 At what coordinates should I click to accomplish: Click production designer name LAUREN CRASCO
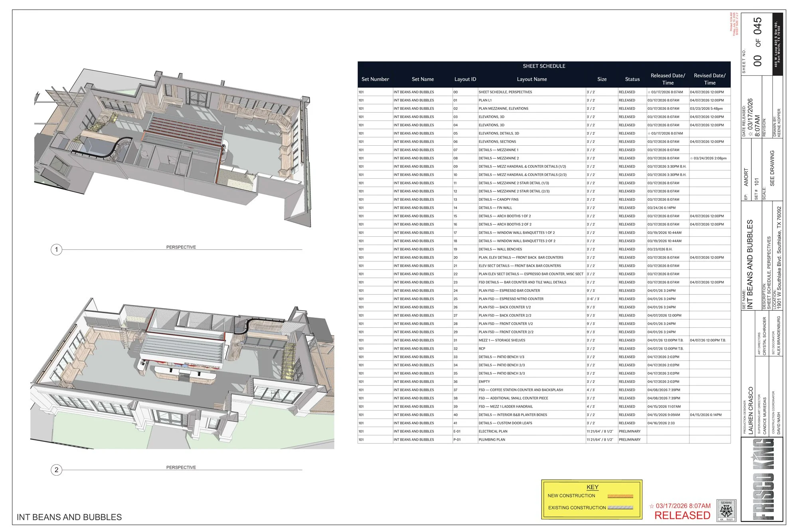coord(751,410)
